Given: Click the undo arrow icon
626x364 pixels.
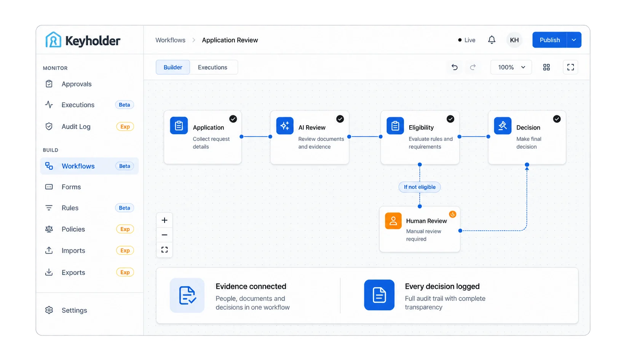Looking at the screenshot, I should coord(454,67).
